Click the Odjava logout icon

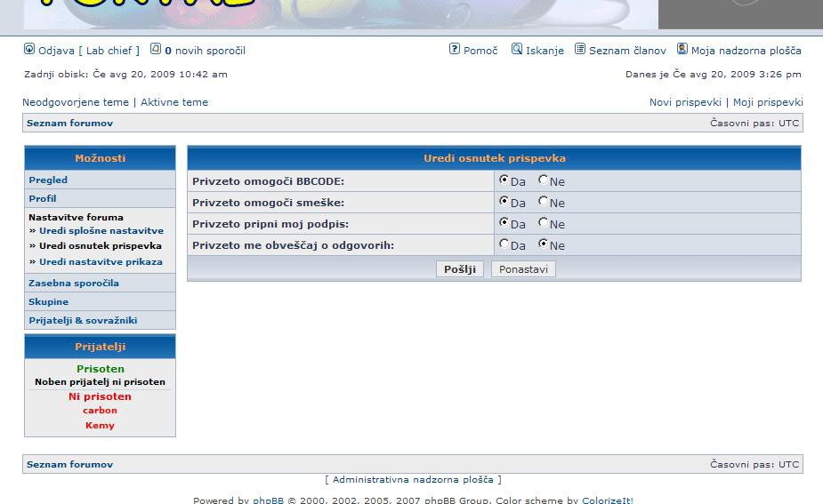point(29,50)
